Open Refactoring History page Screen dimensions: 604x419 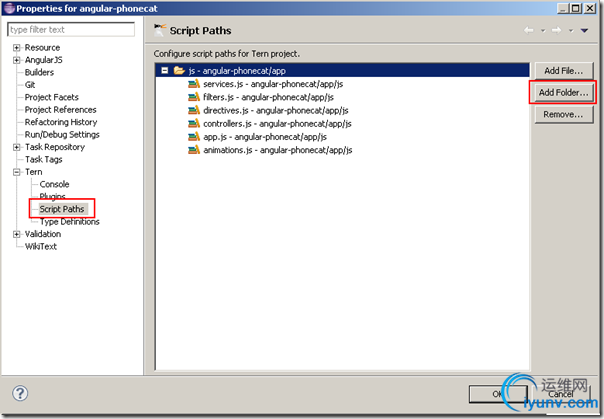click(x=61, y=122)
